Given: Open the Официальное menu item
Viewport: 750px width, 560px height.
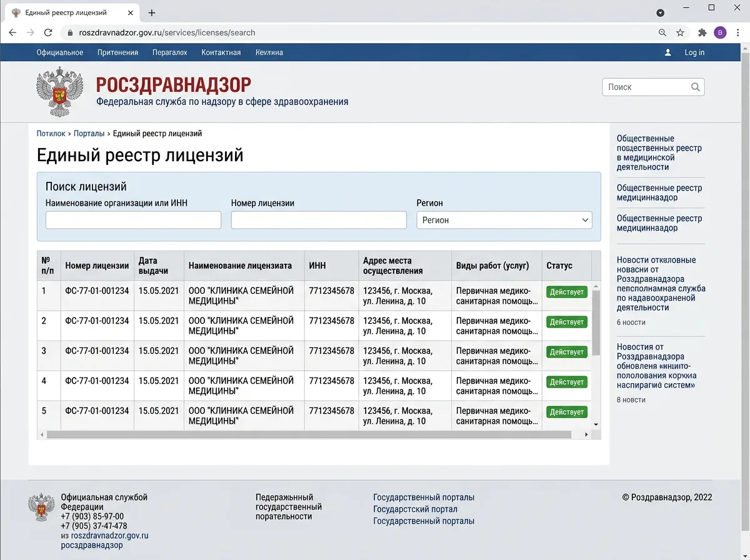Looking at the screenshot, I should pyautogui.click(x=60, y=52).
